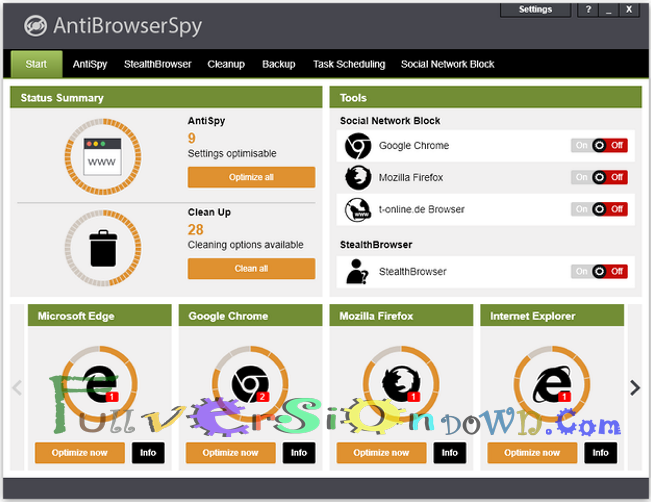
Task: Click the red badge on Internet Explorer card
Action: pyautogui.click(x=564, y=397)
